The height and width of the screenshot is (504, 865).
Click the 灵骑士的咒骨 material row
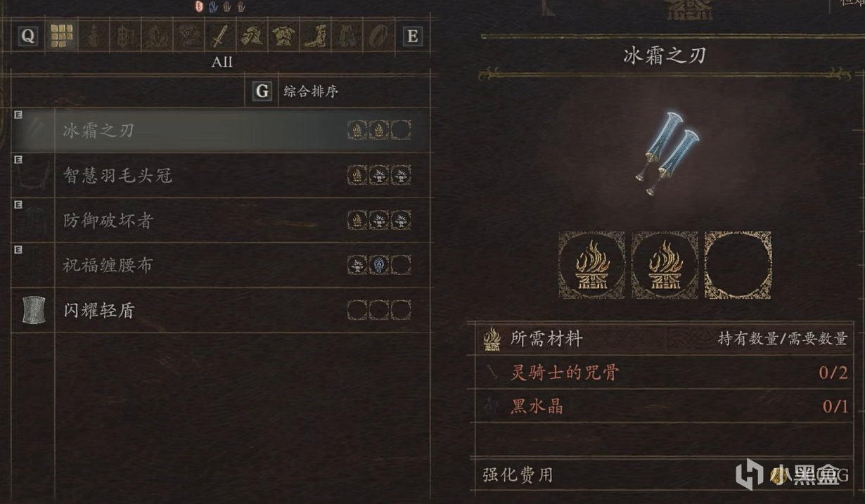[x=665, y=373]
